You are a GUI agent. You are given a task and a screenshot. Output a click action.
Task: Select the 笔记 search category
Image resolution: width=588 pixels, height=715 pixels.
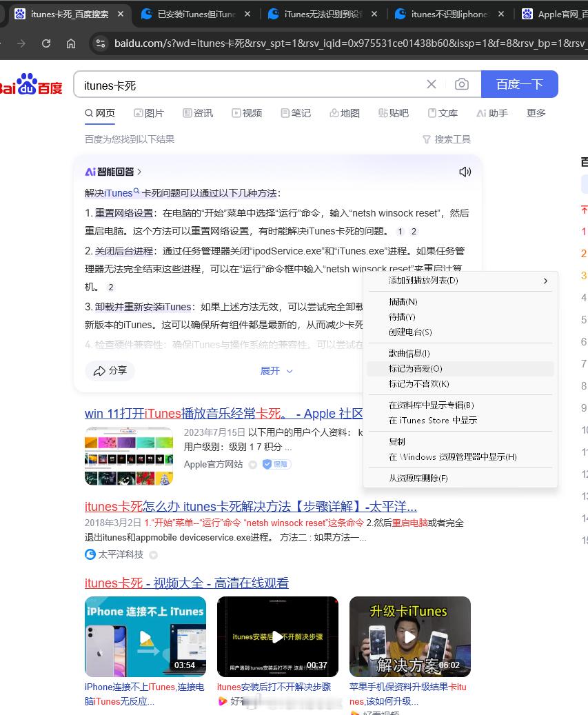(x=296, y=113)
